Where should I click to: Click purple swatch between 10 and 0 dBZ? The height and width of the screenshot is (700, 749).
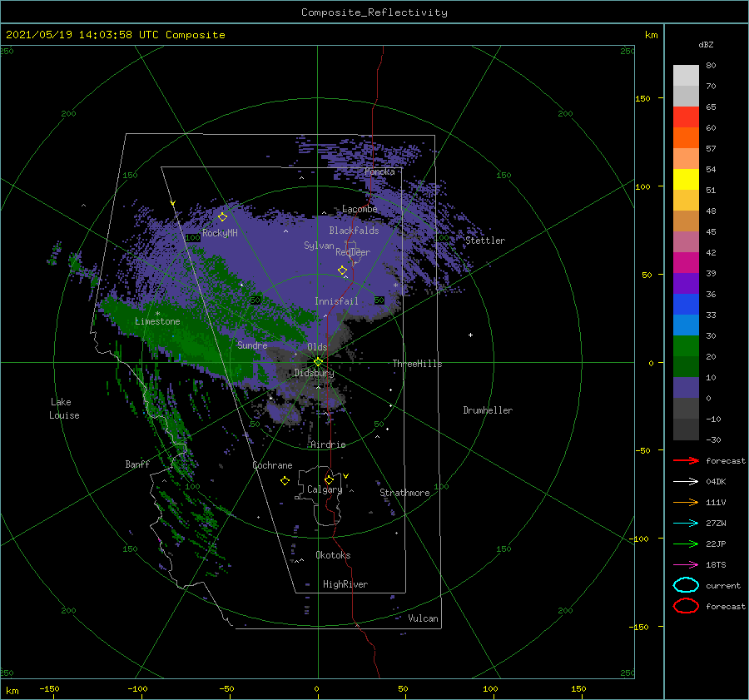[x=686, y=387]
